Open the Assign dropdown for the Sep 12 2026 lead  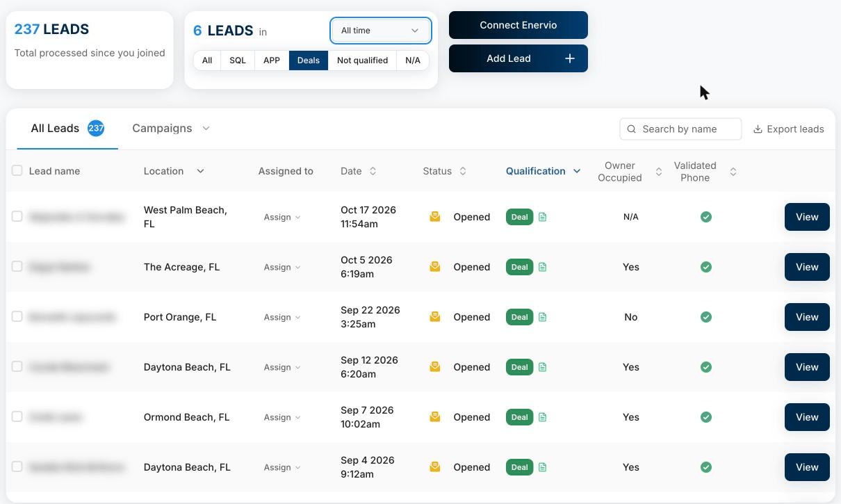282,367
